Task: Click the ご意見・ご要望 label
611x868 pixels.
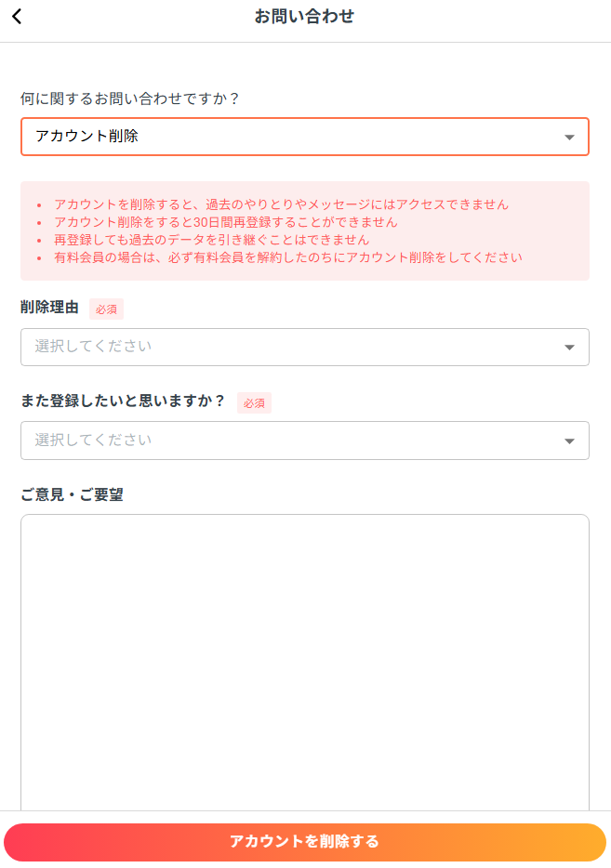Action: (72, 494)
